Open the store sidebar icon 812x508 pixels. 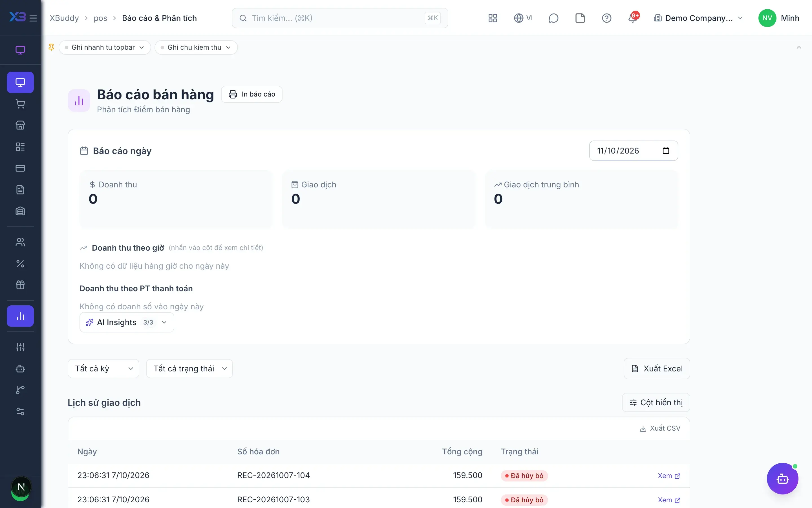[x=20, y=125]
